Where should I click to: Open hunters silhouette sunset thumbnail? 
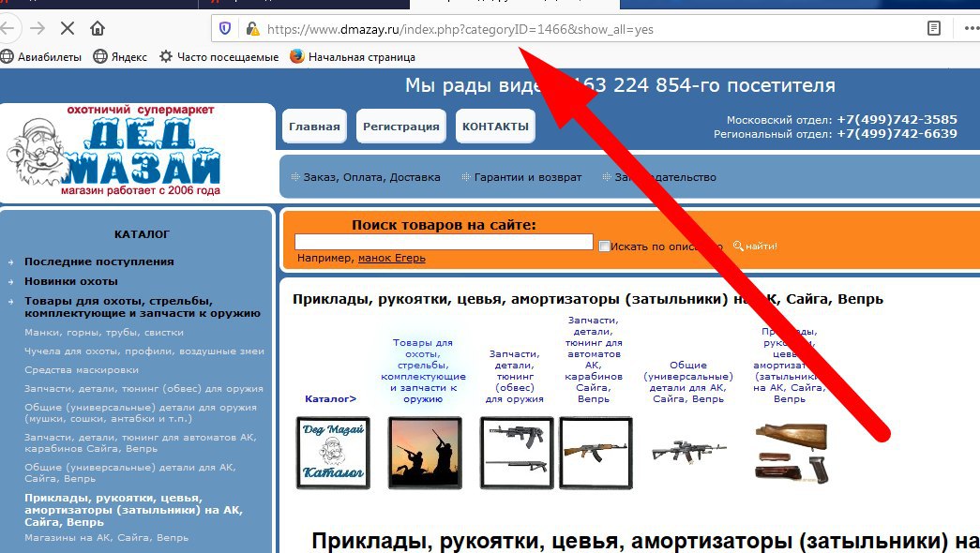pyautogui.click(x=425, y=453)
